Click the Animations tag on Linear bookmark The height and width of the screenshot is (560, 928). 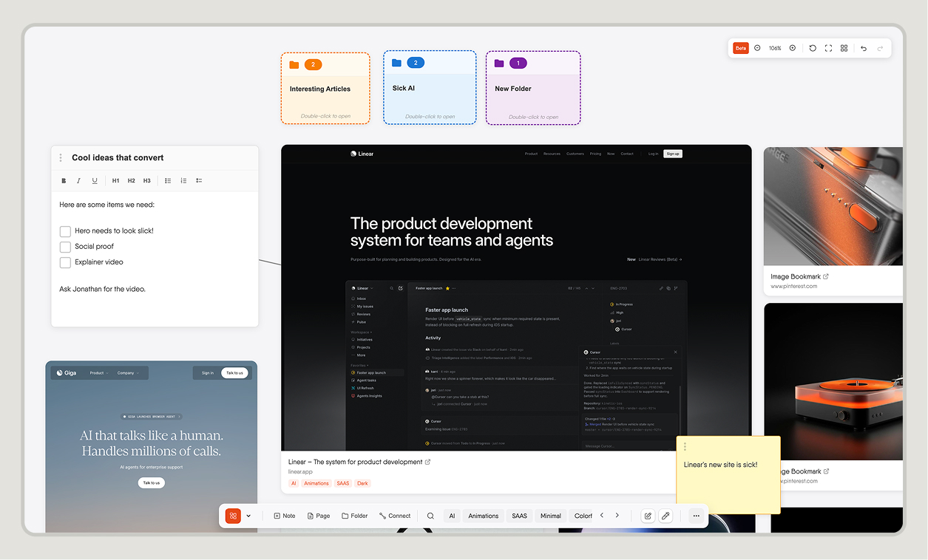[x=316, y=483]
